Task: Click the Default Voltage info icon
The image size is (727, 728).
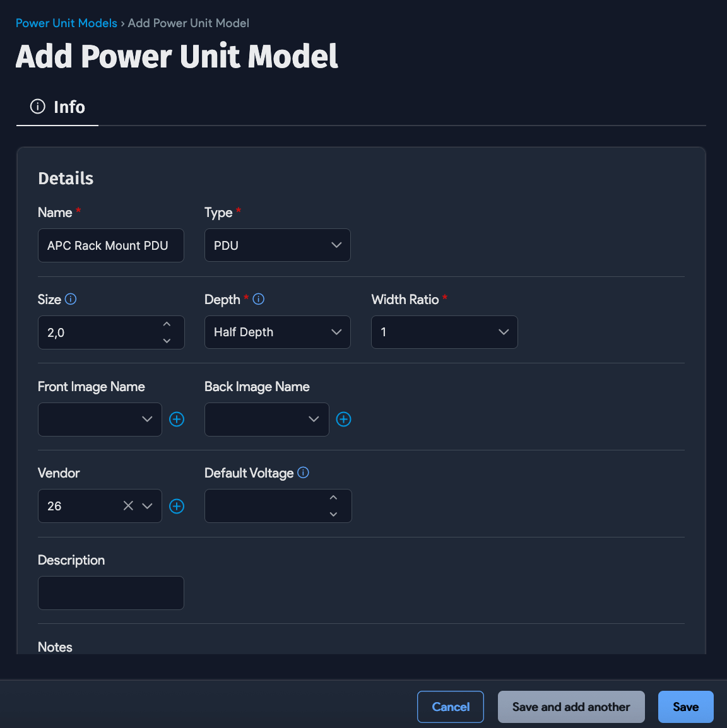Action: [x=303, y=473]
